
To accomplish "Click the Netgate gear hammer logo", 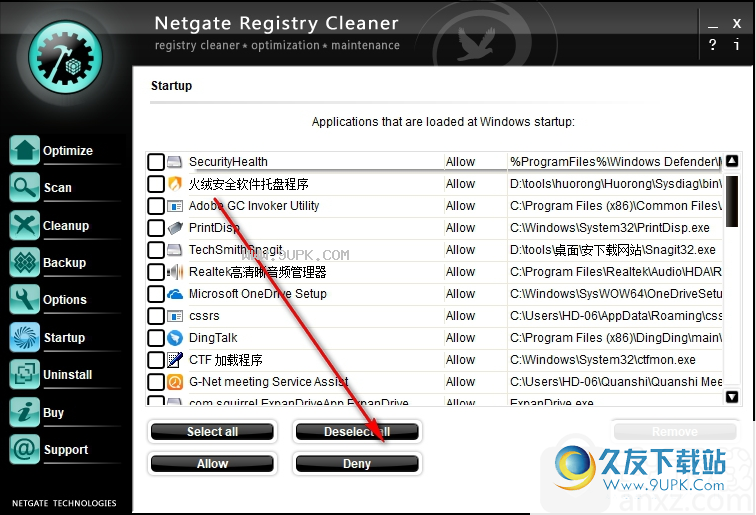I will [x=66, y=57].
